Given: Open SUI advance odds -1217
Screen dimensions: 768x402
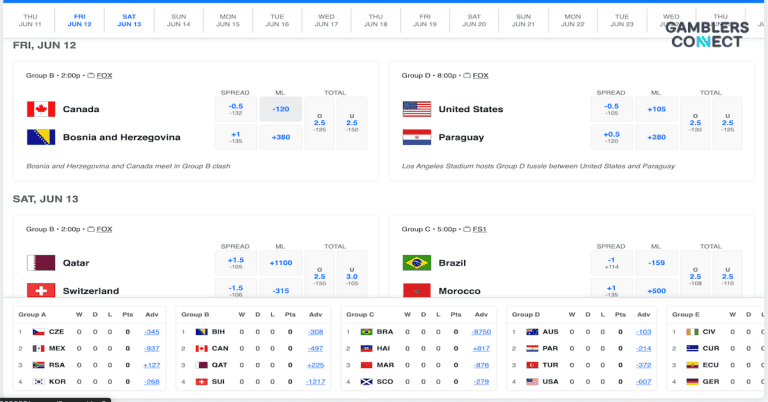Looking at the screenshot, I should (315, 381).
